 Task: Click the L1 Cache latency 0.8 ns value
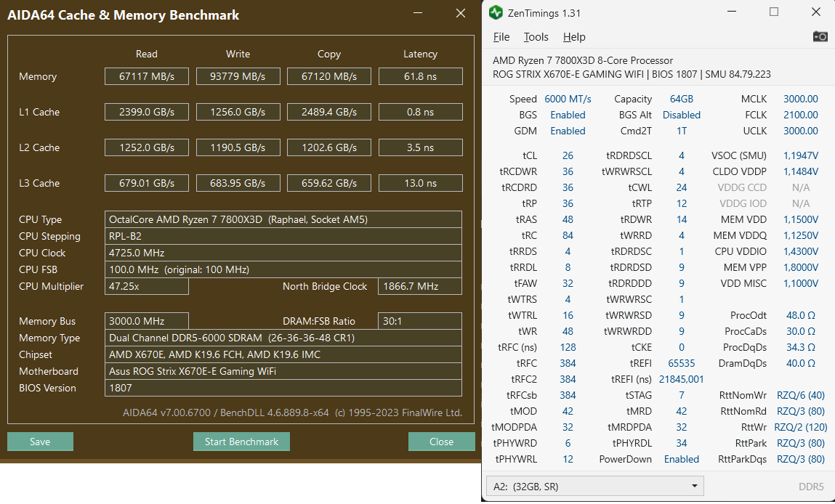pos(421,112)
